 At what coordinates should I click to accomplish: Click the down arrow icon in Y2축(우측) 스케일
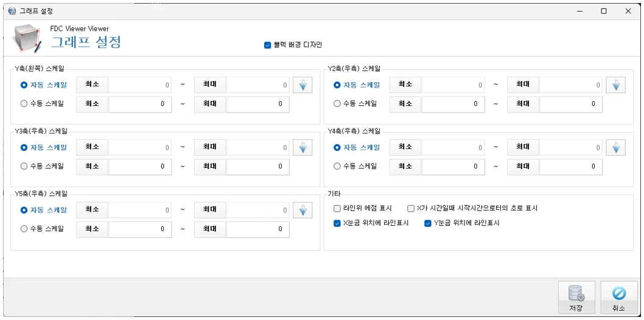[615, 85]
